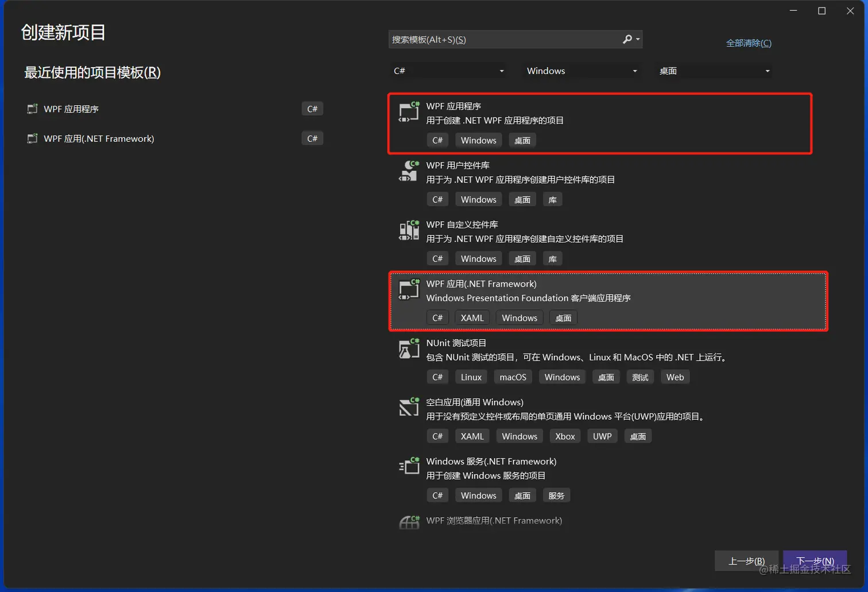Click the 全部清除(C) link
The width and height of the screenshot is (868, 592).
coord(748,42)
